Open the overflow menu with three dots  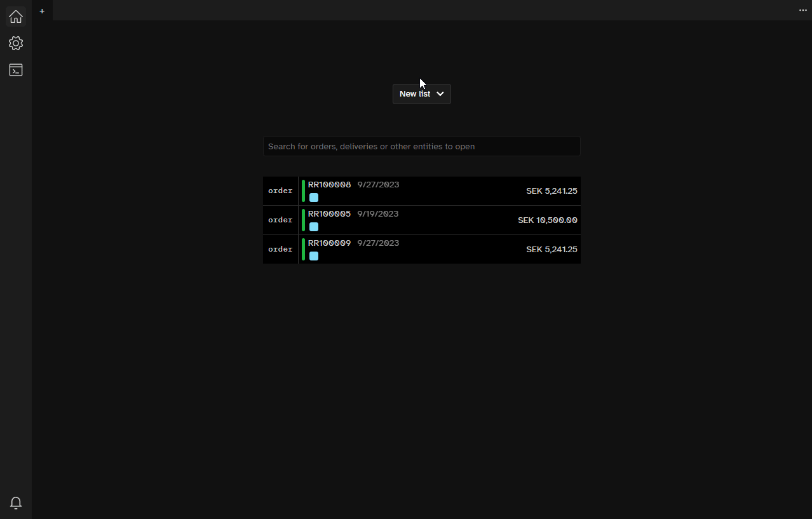click(x=802, y=10)
